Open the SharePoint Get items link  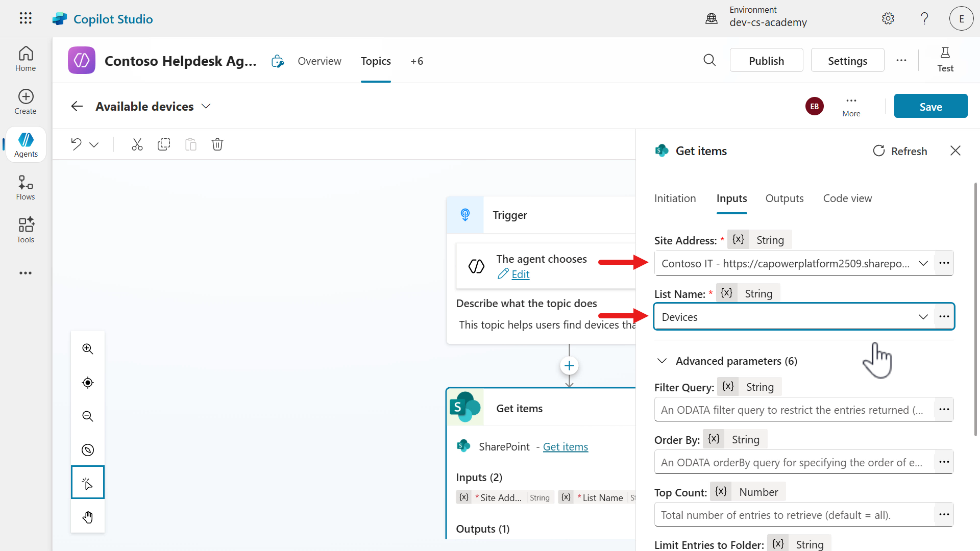point(565,446)
